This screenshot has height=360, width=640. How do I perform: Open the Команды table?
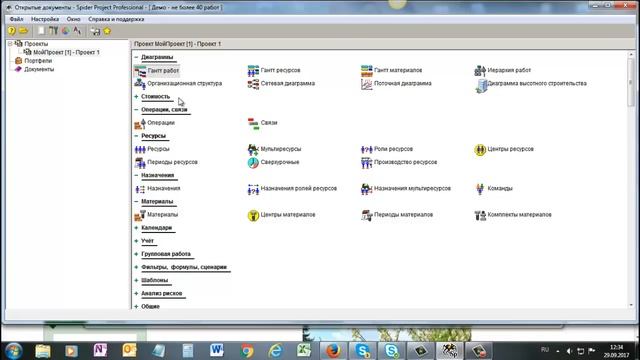[494, 189]
